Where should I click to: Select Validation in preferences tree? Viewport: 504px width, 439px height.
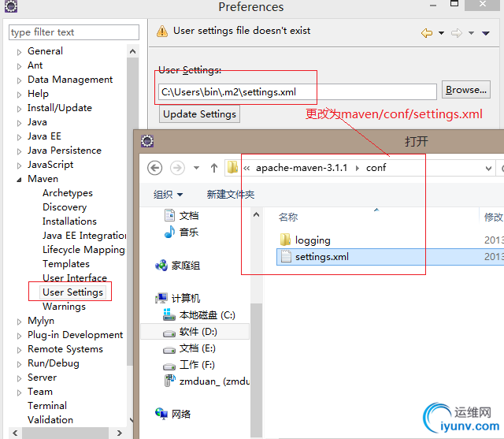pos(50,420)
